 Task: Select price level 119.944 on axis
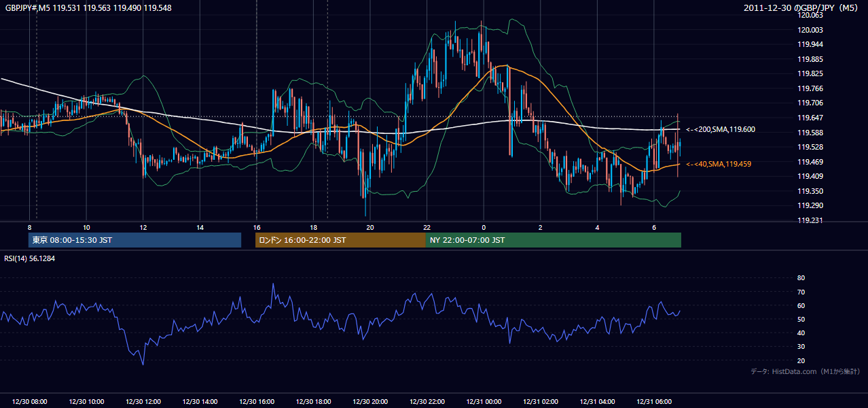[811, 44]
